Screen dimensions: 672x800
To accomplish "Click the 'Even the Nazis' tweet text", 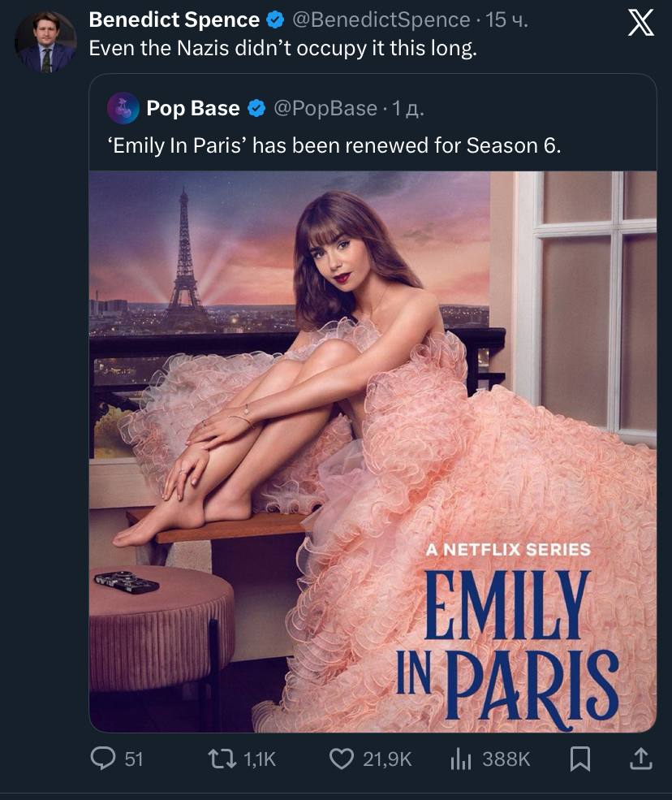I will (282, 48).
